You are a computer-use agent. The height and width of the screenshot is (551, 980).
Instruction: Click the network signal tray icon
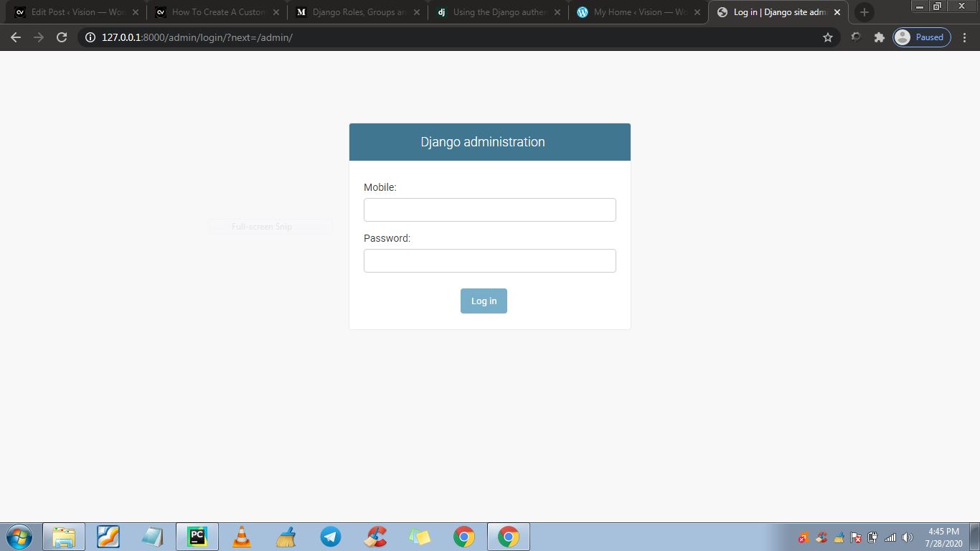(x=890, y=537)
